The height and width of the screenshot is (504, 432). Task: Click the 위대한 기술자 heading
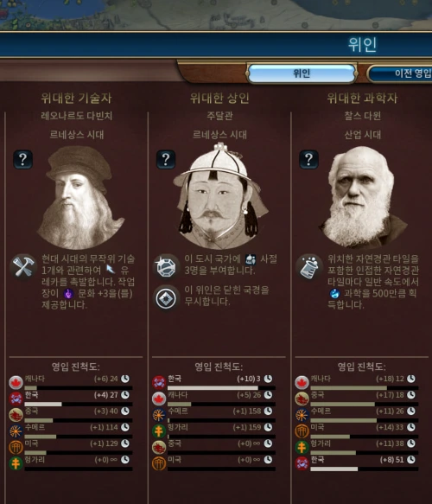[76, 98]
